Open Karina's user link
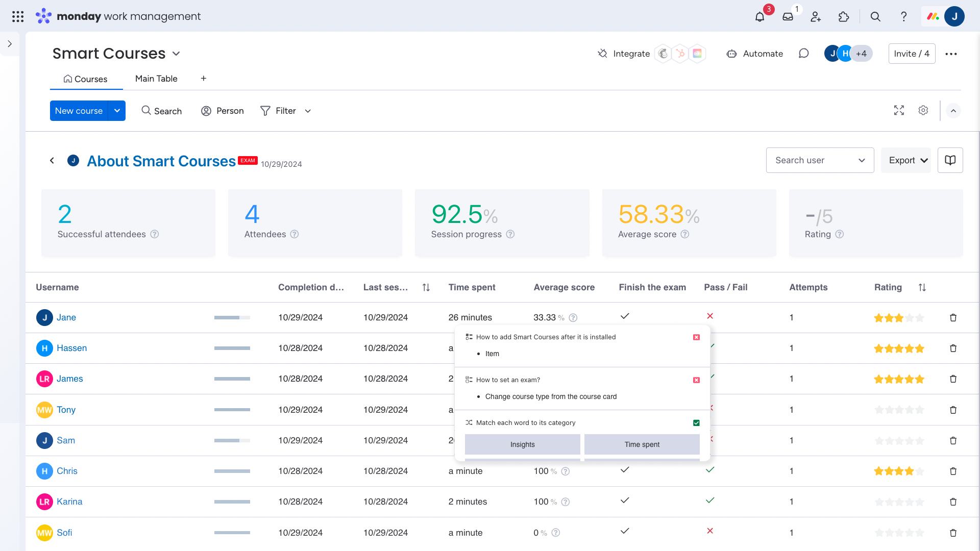980x551 pixels. pos(69,502)
